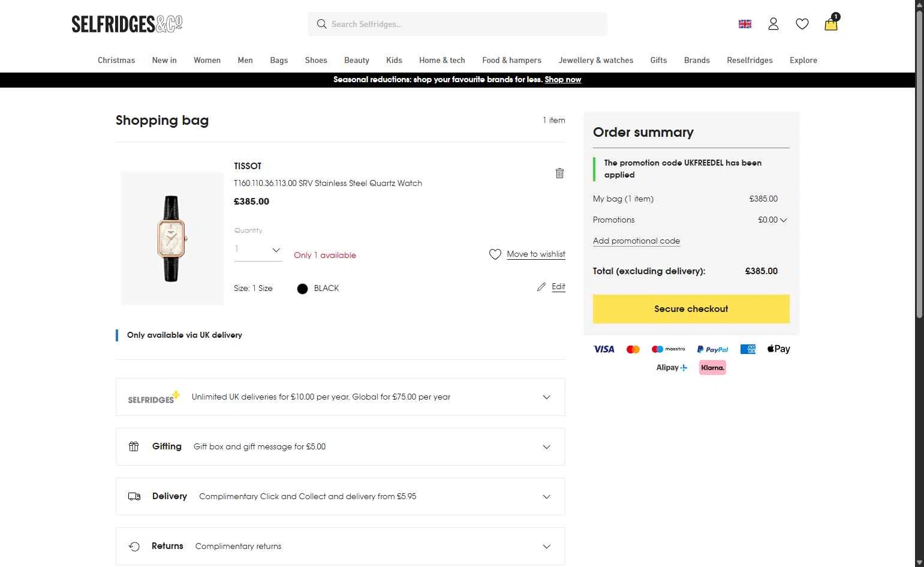
Task: Open the Jewellery & watches menu
Action: [596, 60]
